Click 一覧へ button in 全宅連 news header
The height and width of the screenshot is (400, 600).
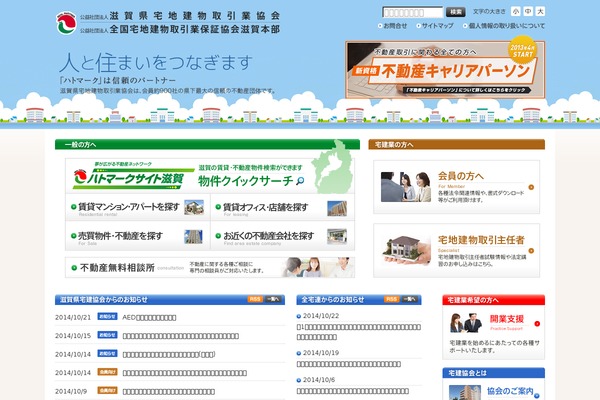coord(409,299)
